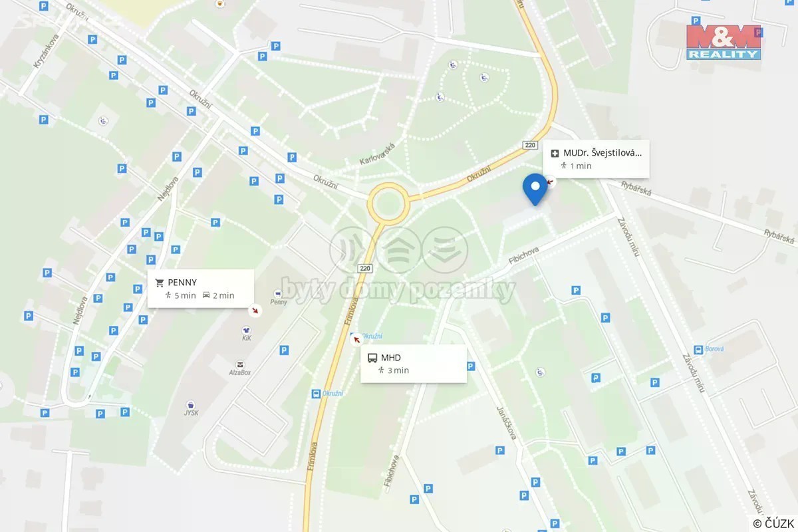798x532 pixels.
Task: Click the red arrow beside doctor marker
Action: coord(549,180)
